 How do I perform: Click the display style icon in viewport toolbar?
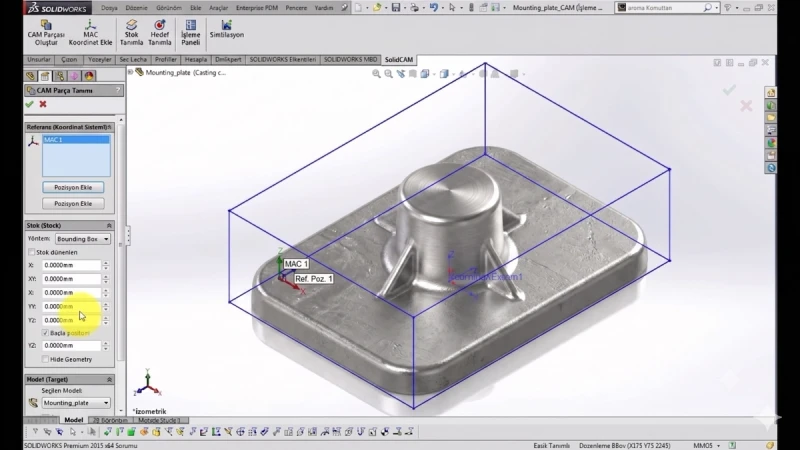coord(444,74)
